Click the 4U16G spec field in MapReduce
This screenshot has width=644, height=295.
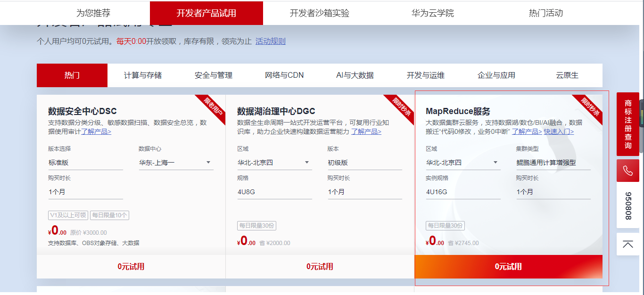tap(463, 192)
